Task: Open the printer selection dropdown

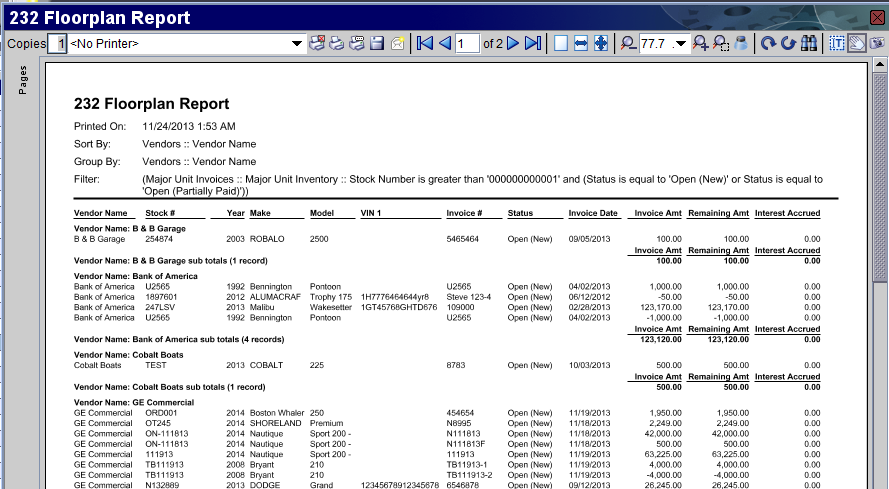Action: point(296,43)
